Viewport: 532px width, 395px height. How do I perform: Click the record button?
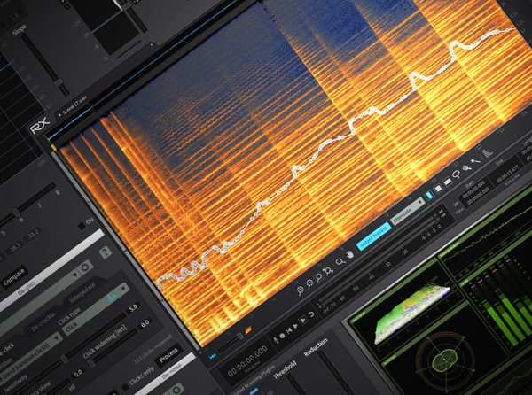point(282,336)
